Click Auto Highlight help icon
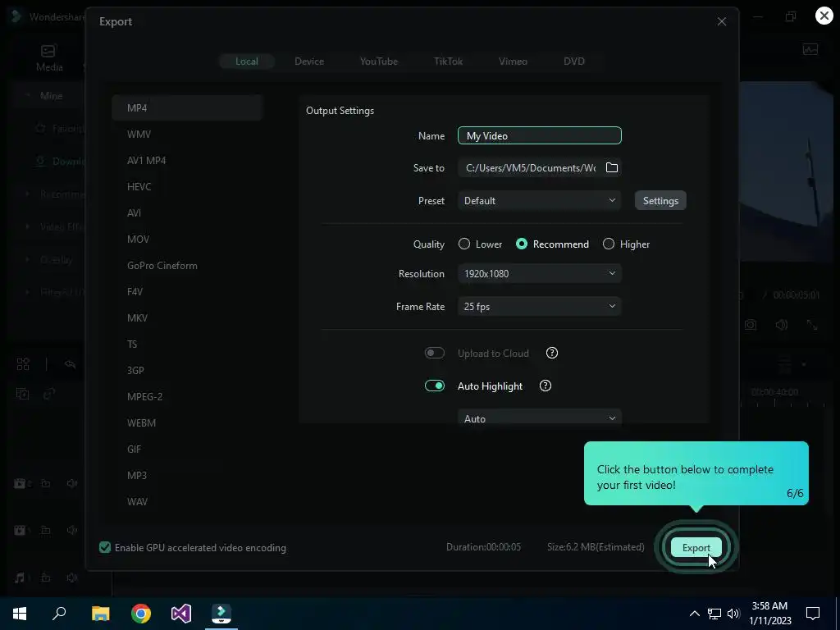This screenshot has width=840, height=630. click(546, 386)
